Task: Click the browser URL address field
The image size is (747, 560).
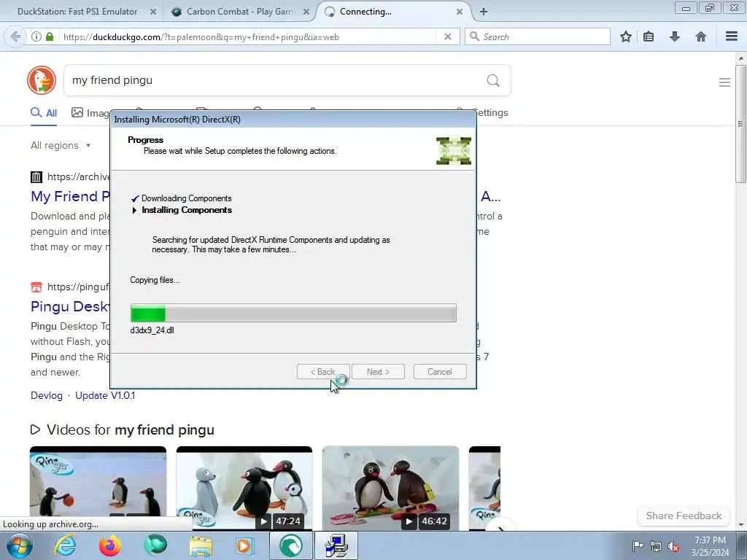Action: (248, 36)
